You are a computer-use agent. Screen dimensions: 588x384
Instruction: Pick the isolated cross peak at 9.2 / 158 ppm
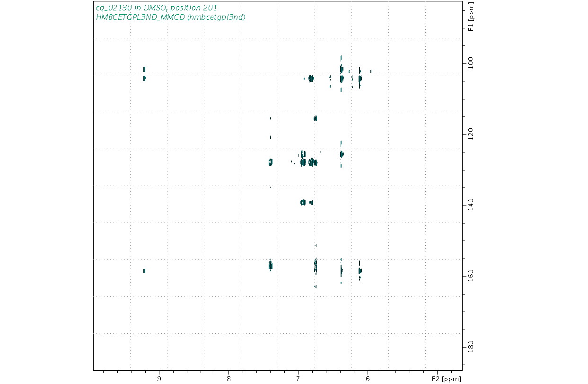pos(144,270)
